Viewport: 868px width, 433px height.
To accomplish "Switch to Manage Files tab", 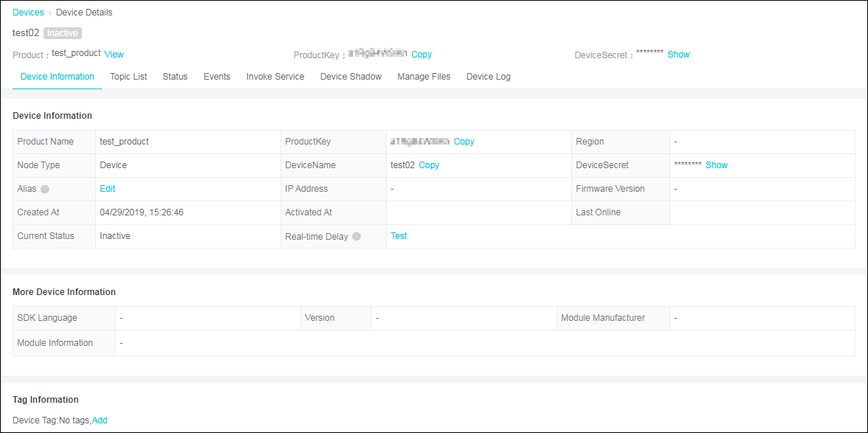I will point(424,77).
